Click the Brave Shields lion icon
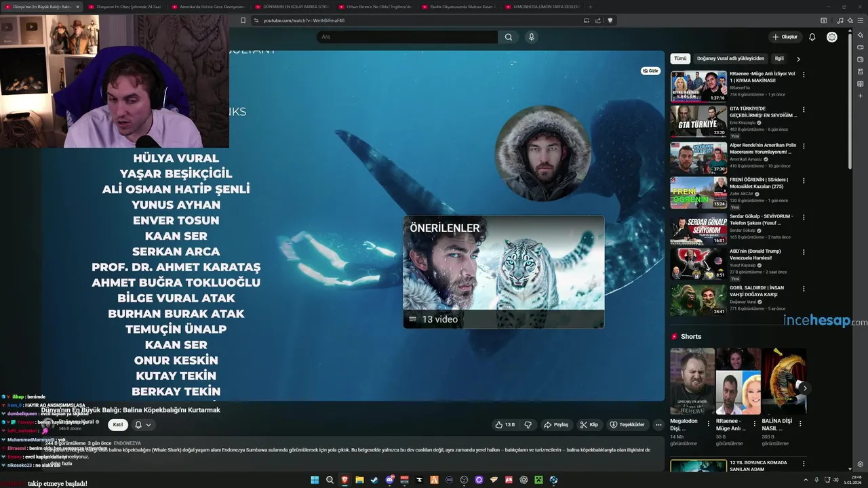This screenshot has width=868, height=488. coord(610,20)
